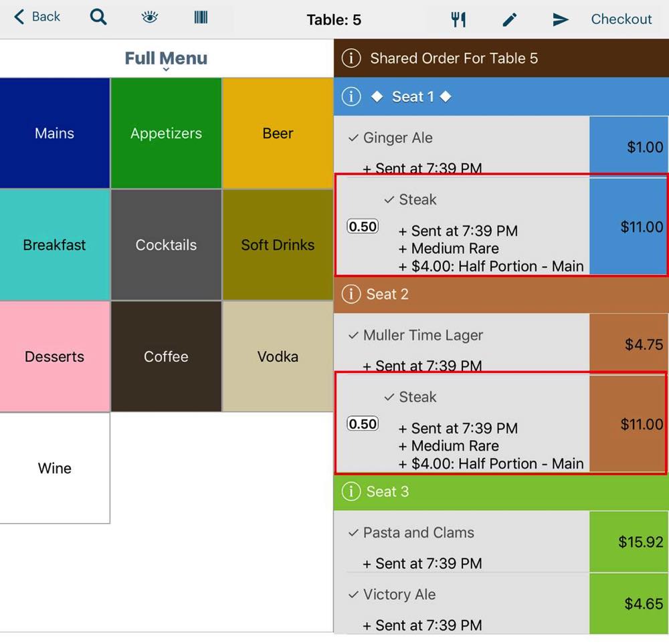The height and width of the screenshot is (644, 669).
Task: Select the barcode scanner icon
Action: point(200,18)
